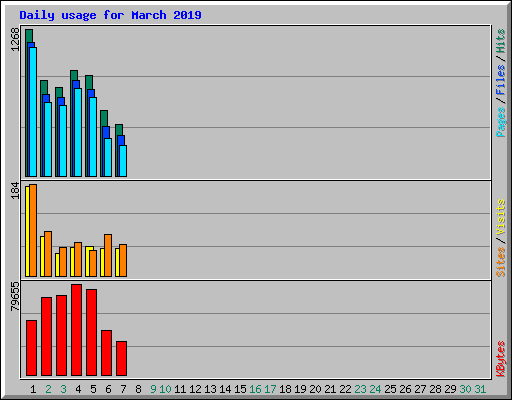
Task: Click day 14 on the x-axis
Action: (x=225, y=389)
